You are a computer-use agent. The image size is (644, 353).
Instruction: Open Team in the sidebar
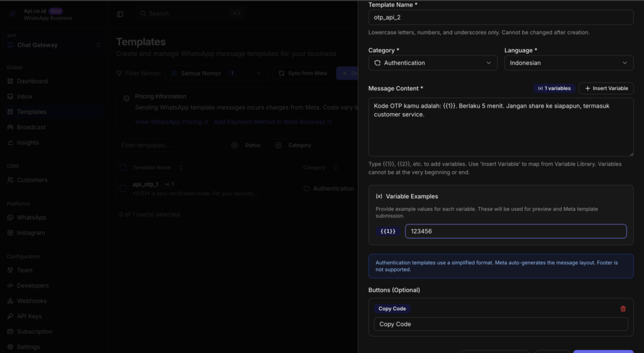pyautogui.click(x=54, y=271)
